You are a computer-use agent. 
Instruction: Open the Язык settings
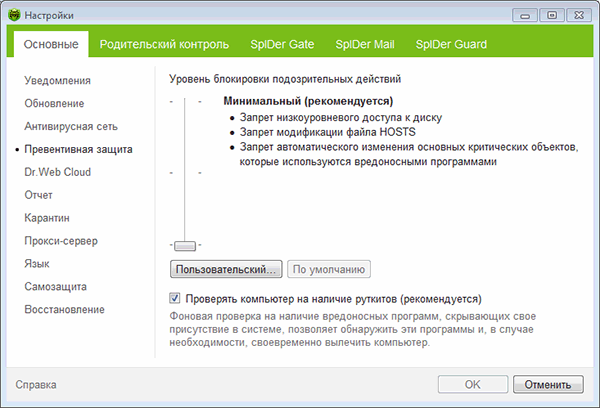coord(37,264)
